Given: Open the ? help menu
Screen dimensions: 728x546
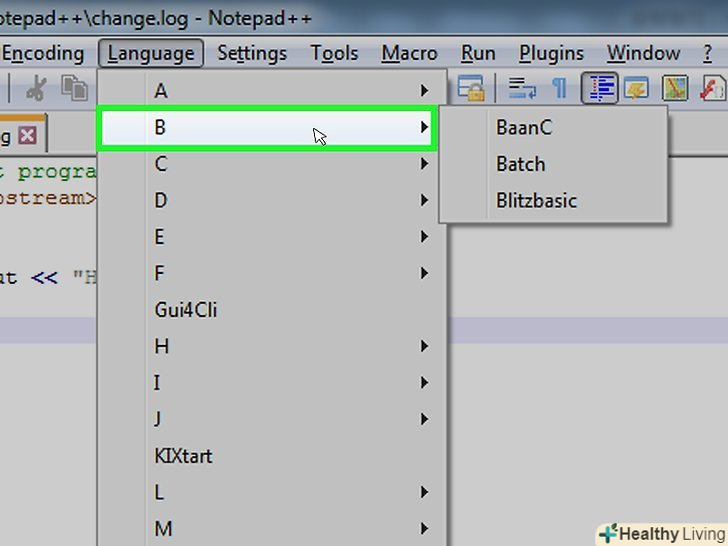Looking at the screenshot, I should point(707,53).
